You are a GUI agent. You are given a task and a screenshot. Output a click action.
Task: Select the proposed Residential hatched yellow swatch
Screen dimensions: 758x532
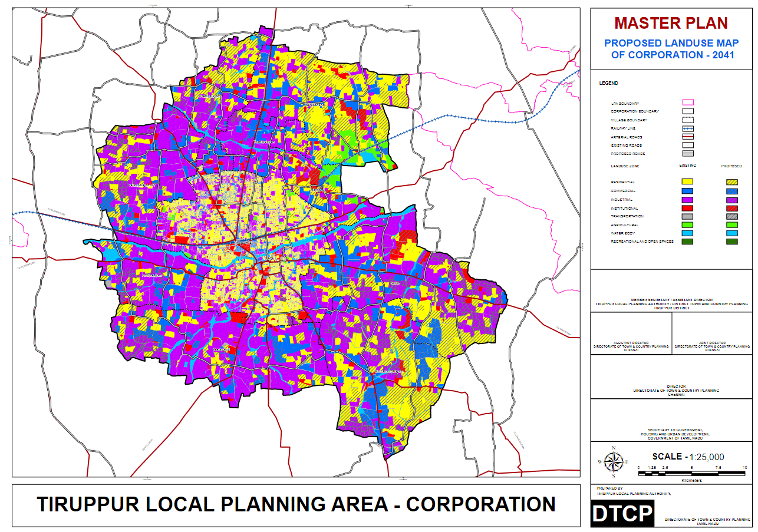(731, 182)
